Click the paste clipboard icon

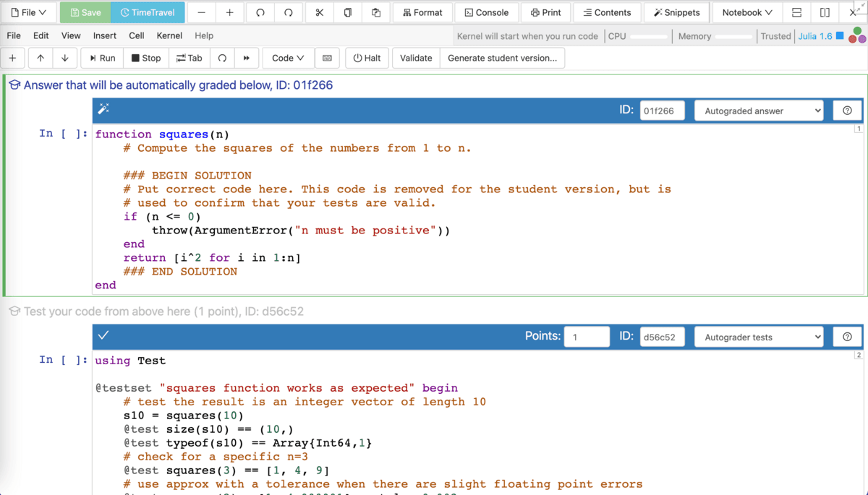tap(376, 12)
